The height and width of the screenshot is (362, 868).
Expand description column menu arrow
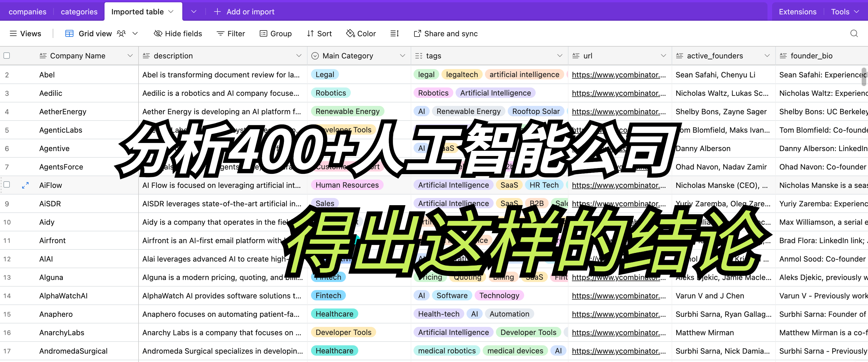(299, 56)
